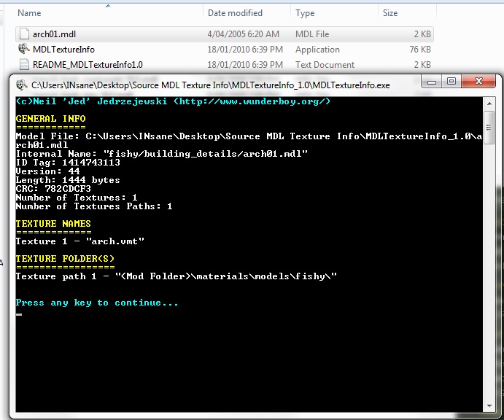Sort files by the Size column header

[390, 13]
